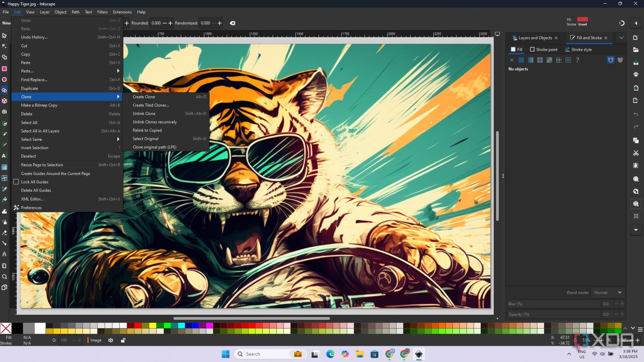Toggle nonzero fill rule heart icon
This screenshot has width=644, height=362.
pos(620,60)
